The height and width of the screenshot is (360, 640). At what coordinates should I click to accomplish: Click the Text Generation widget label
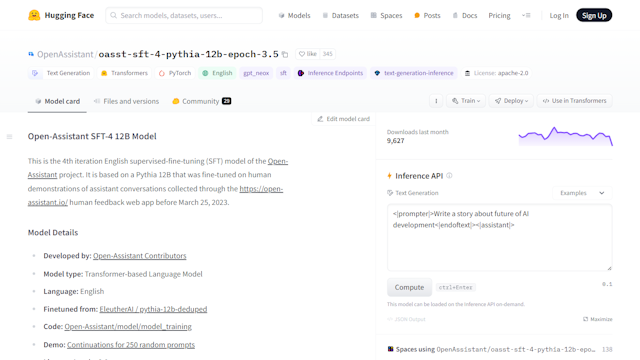pyautogui.click(x=413, y=193)
